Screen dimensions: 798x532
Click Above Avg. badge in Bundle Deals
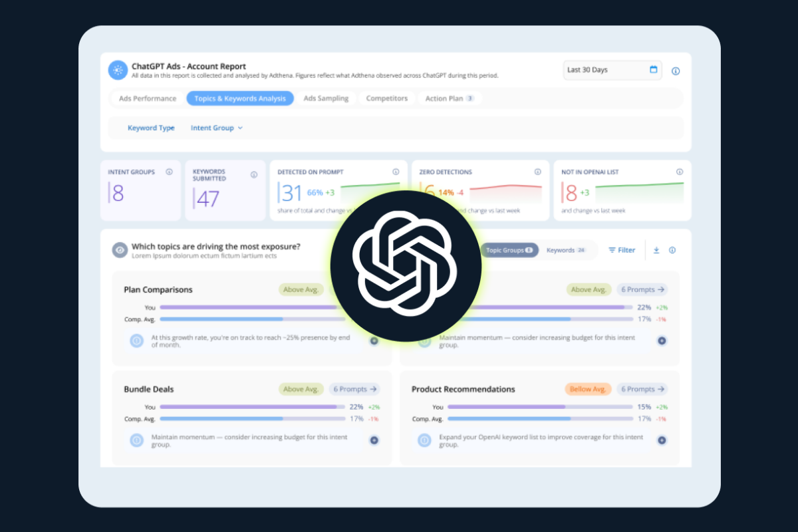[301, 389]
